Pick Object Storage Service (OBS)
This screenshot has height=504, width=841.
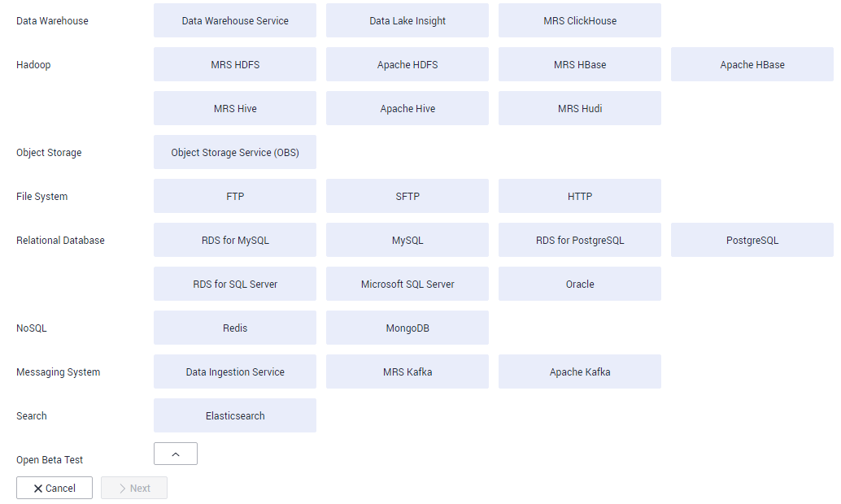click(235, 153)
